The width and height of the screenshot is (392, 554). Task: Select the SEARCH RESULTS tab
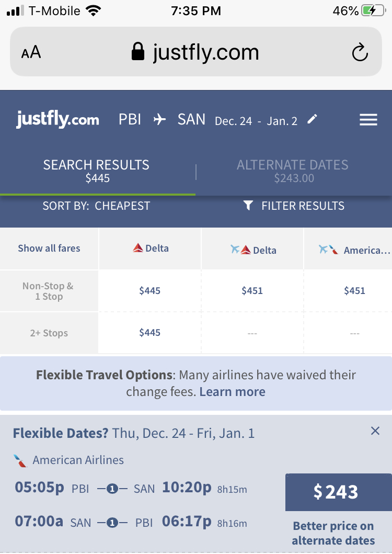pyautogui.click(x=96, y=170)
